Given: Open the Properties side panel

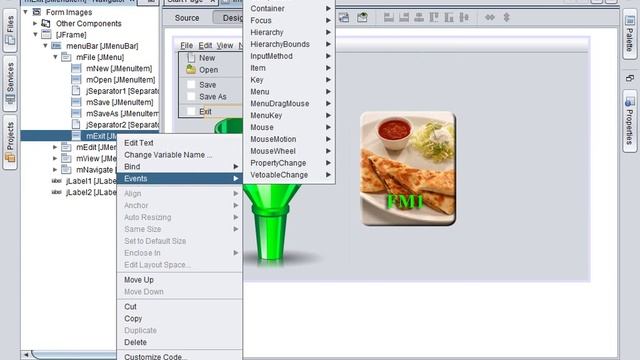Looking at the screenshot, I should click(x=630, y=121).
